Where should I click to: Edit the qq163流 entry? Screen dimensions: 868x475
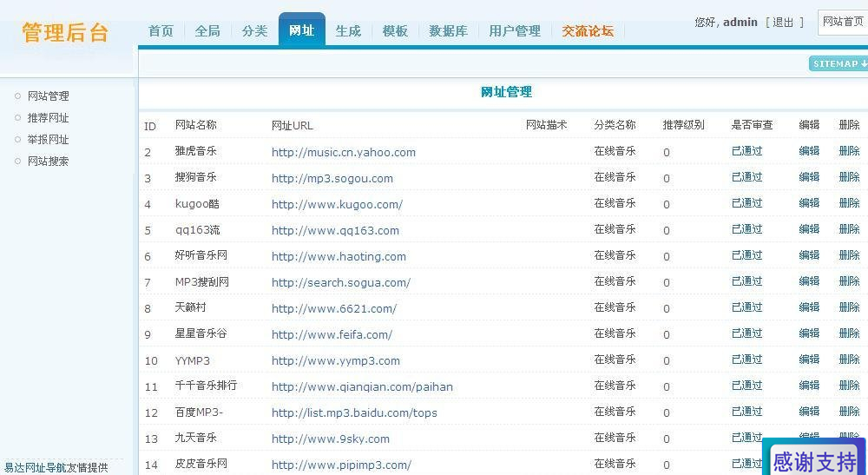click(x=809, y=228)
